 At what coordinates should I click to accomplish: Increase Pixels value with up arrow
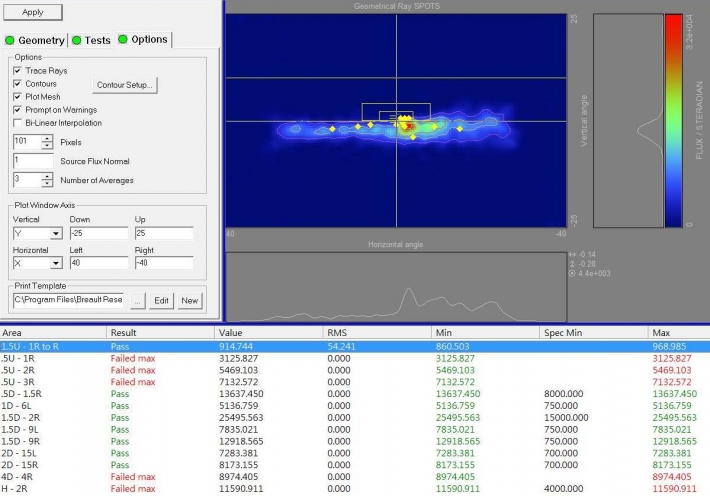tap(47, 139)
